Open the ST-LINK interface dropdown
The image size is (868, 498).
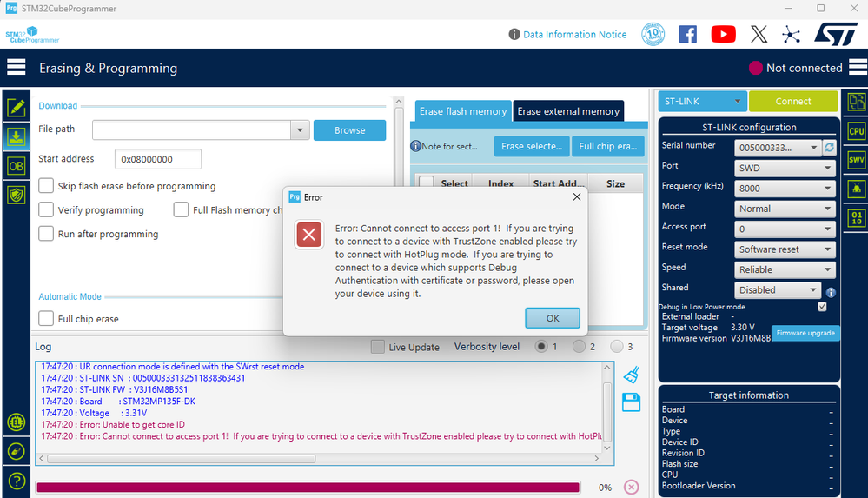[702, 102]
